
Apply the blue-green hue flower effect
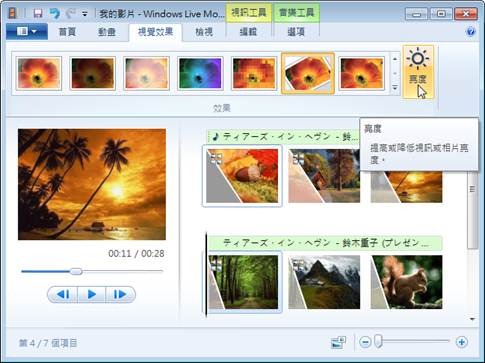[200, 73]
